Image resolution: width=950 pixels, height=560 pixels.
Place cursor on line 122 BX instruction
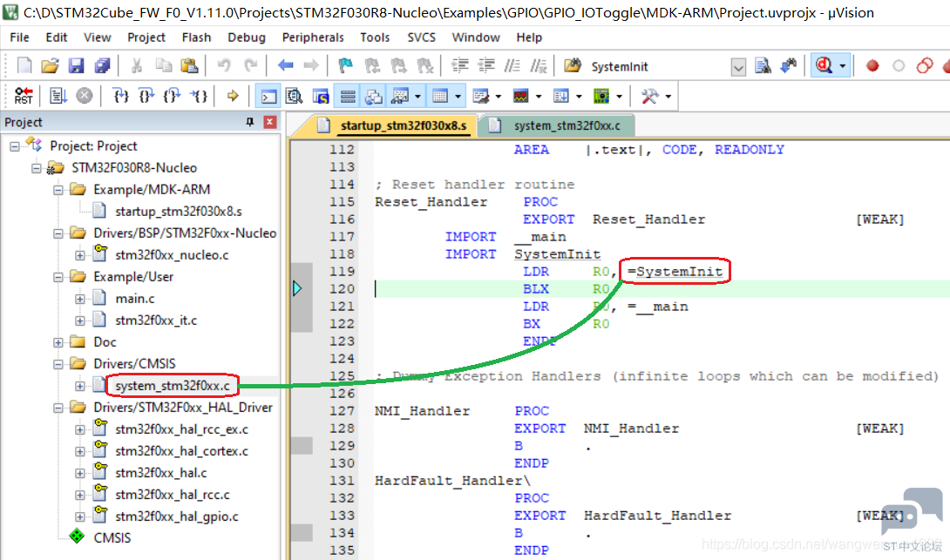tap(532, 324)
